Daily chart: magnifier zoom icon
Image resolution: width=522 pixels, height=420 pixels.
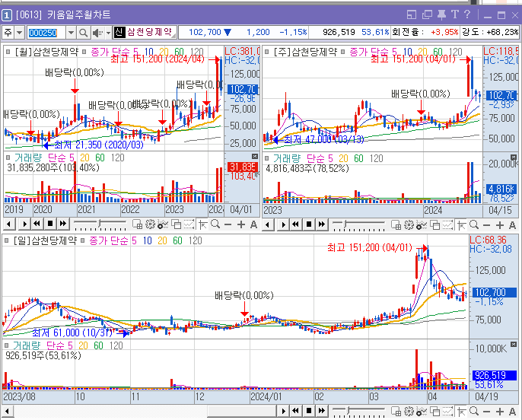point(474,412)
